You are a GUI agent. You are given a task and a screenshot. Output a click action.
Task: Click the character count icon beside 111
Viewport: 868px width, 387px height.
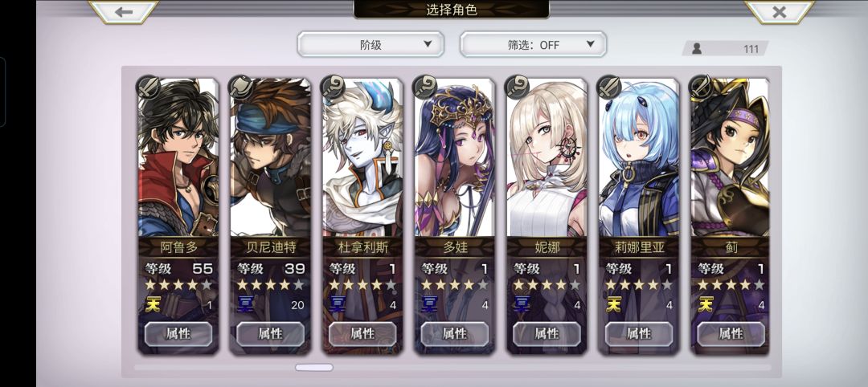697,49
